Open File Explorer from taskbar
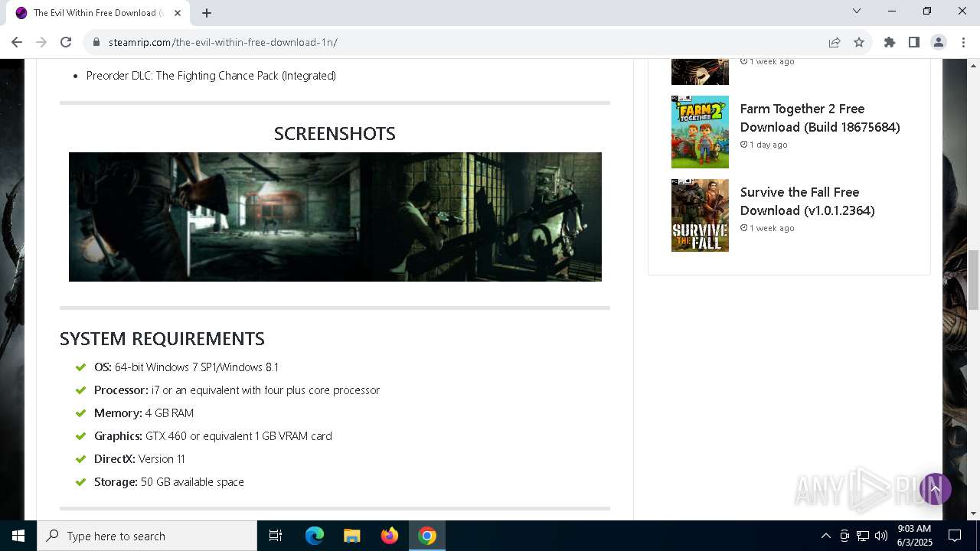This screenshot has height=551, width=980. pyautogui.click(x=352, y=536)
